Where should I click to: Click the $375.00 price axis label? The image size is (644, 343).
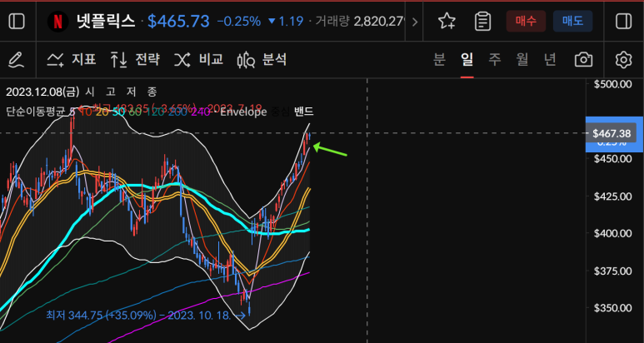[x=612, y=271]
